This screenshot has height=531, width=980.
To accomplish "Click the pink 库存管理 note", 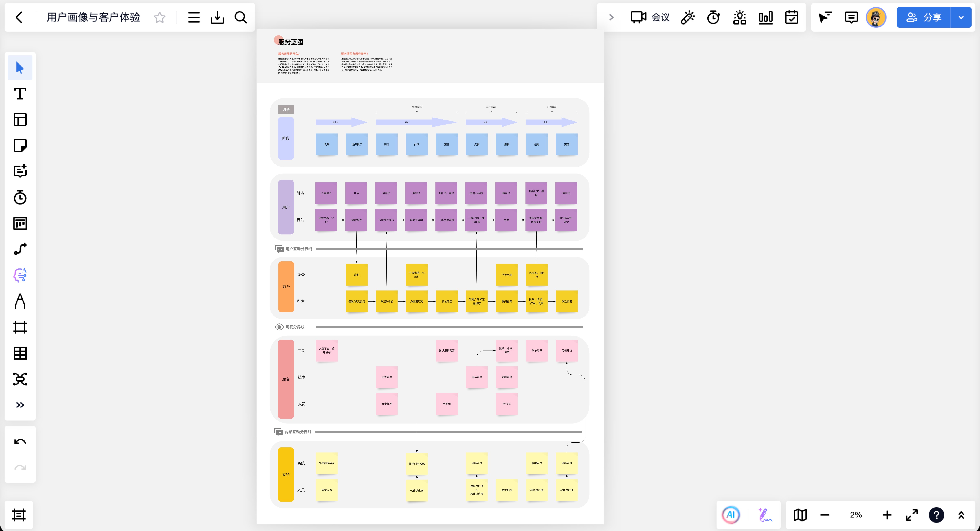I will pyautogui.click(x=477, y=377).
